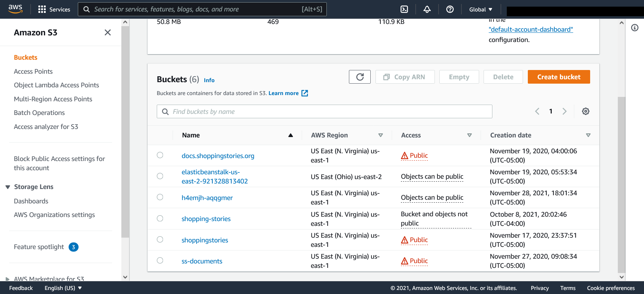
Task: Open the Buckets Info link
Action: point(209,80)
